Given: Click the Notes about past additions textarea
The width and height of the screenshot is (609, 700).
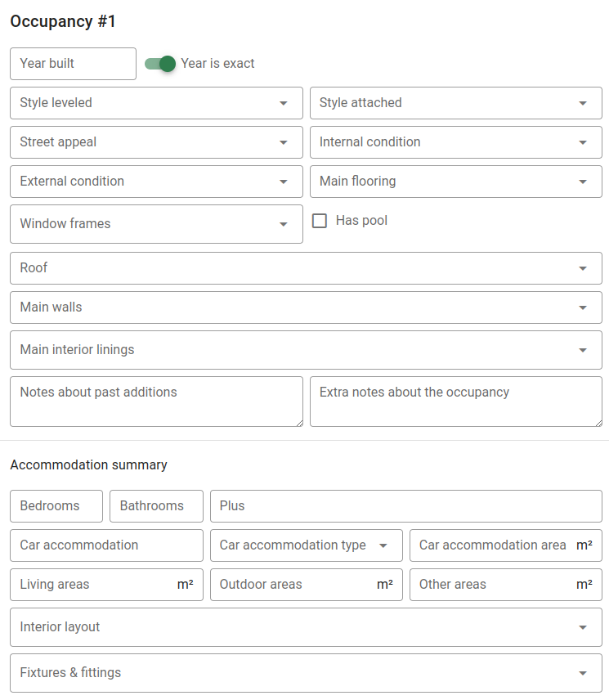Looking at the screenshot, I should tap(156, 402).
